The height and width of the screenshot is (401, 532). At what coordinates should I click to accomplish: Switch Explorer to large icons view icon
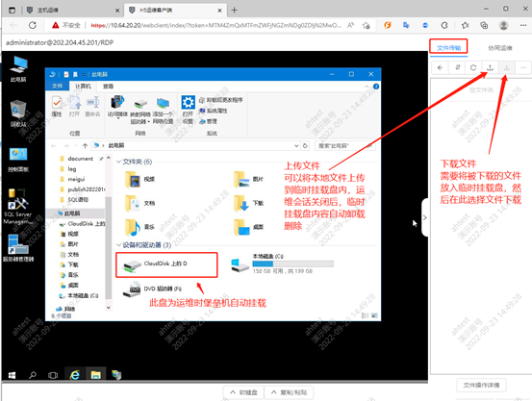pyautogui.click(x=374, y=315)
